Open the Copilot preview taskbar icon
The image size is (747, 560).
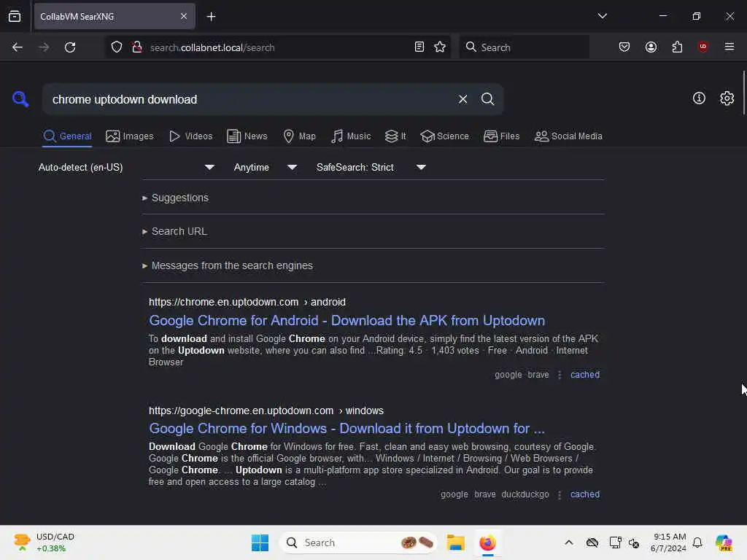click(724, 542)
